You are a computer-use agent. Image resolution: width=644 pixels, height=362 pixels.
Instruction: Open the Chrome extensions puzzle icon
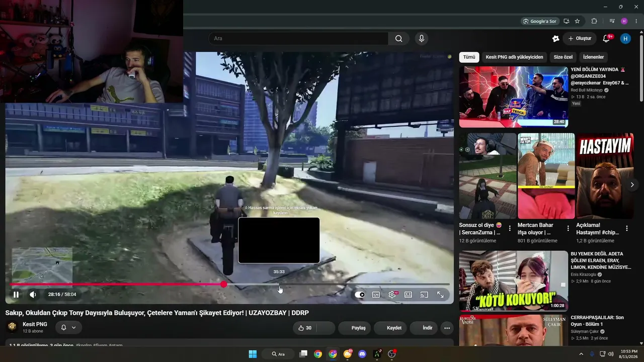(x=594, y=21)
